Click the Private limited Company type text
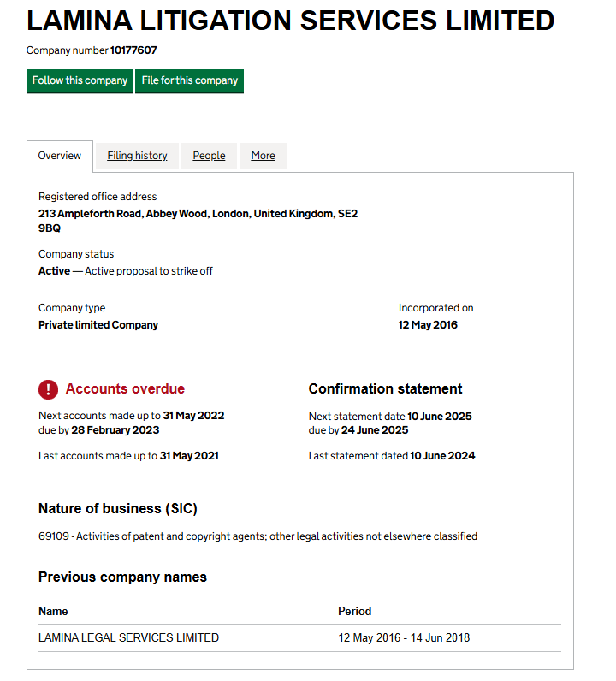This screenshot has height=681, width=616. (98, 325)
